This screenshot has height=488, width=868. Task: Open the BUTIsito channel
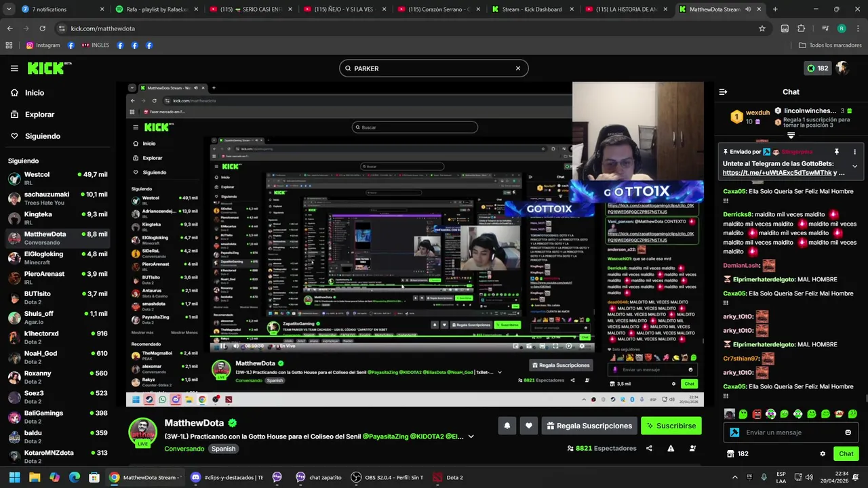pos(58,297)
